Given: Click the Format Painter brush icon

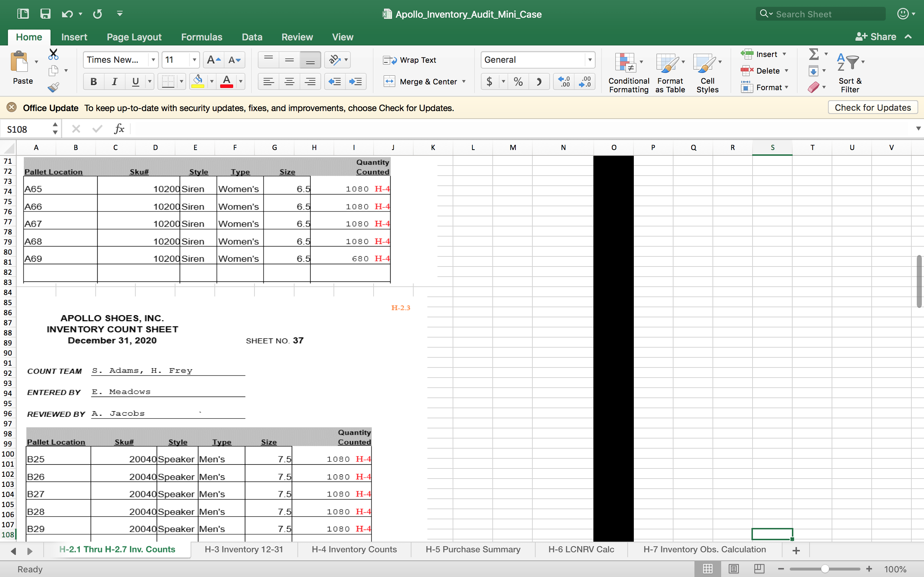Looking at the screenshot, I should pos(53,87).
